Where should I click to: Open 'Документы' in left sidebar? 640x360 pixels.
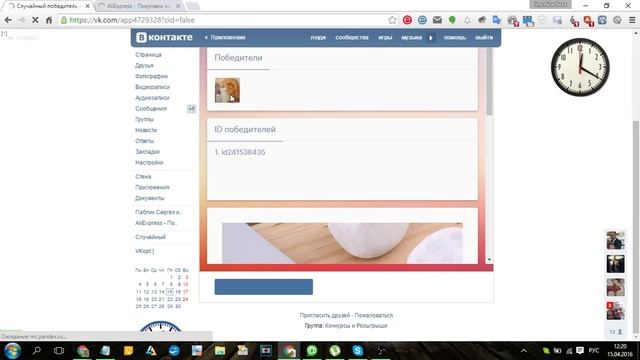tap(149, 198)
